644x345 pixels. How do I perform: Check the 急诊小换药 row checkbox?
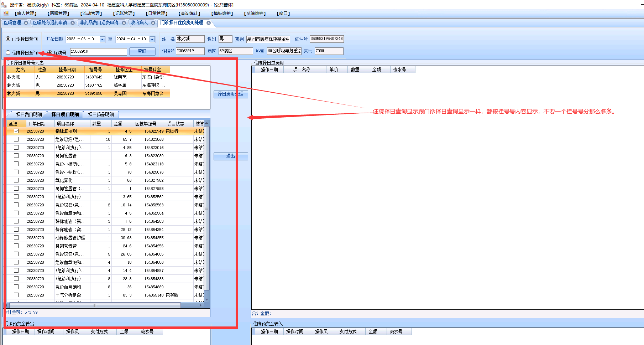click(16, 164)
